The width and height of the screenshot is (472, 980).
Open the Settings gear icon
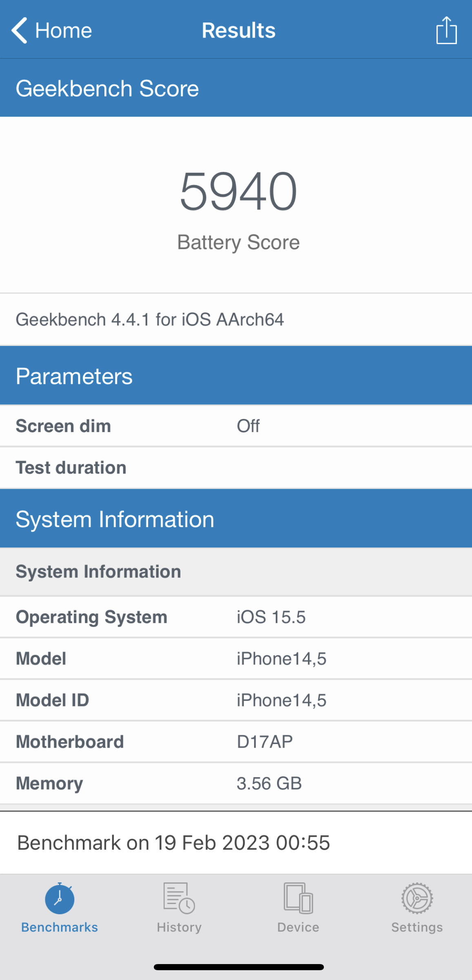coord(417,898)
